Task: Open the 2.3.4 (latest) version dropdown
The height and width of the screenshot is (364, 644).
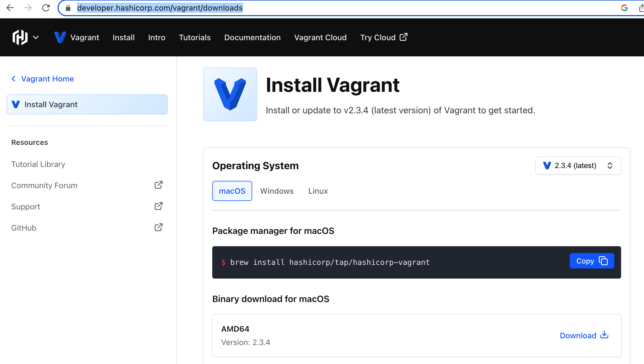Action: pos(578,166)
